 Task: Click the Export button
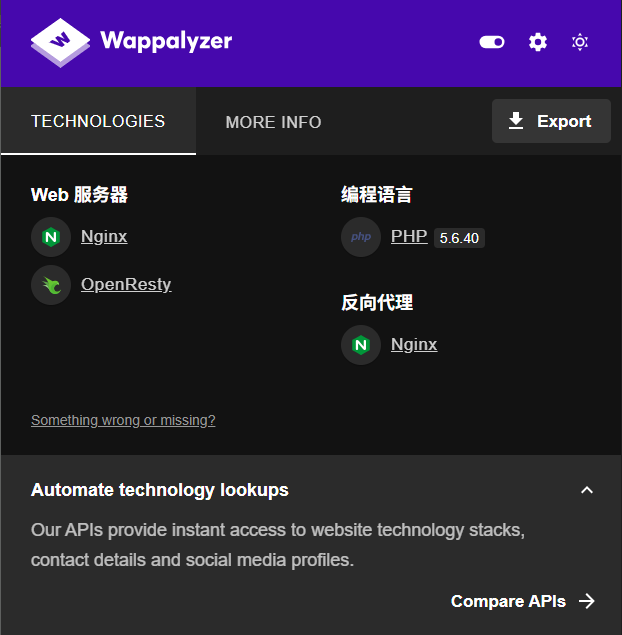pyautogui.click(x=551, y=121)
